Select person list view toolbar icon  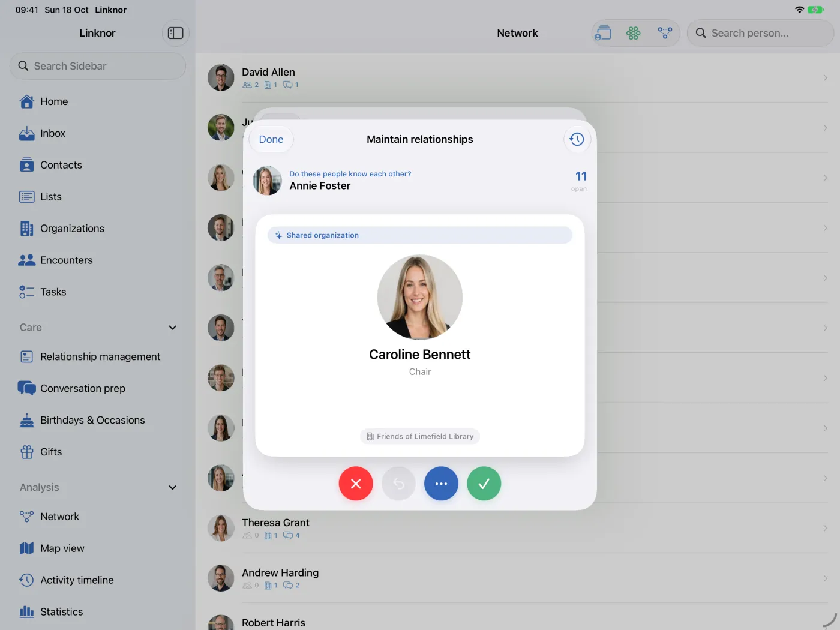click(603, 33)
